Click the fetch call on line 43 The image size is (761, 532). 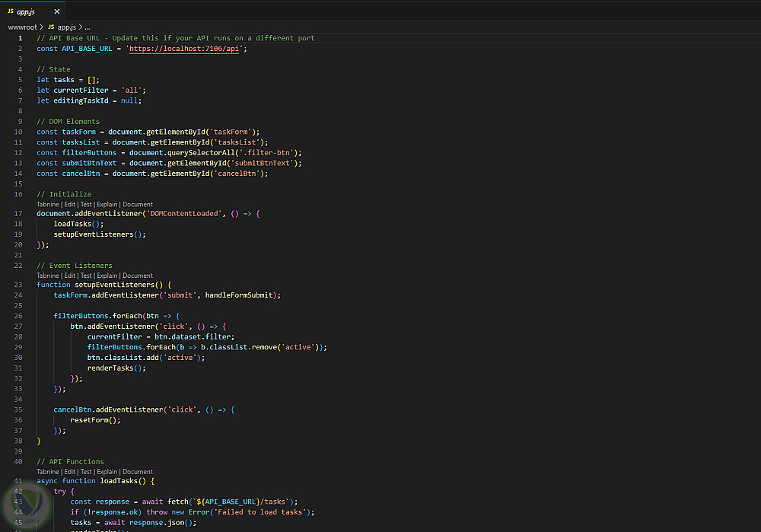click(177, 502)
